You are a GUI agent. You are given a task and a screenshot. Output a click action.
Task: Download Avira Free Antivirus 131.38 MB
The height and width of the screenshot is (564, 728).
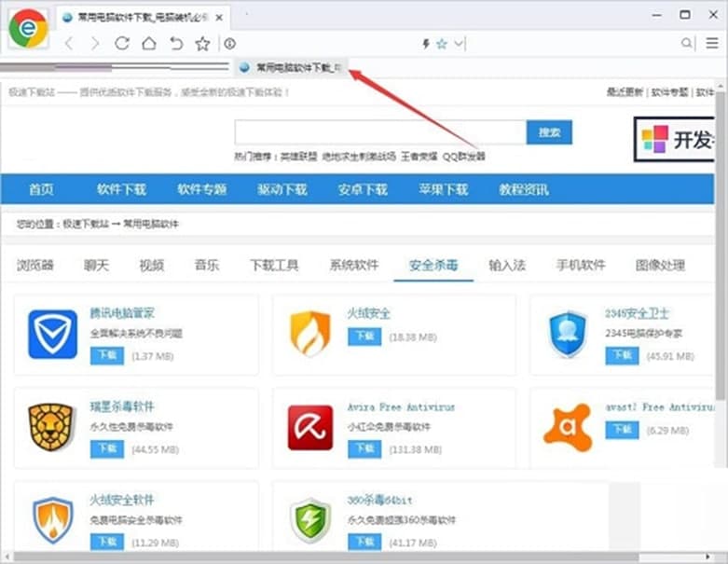tap(364, 449)
